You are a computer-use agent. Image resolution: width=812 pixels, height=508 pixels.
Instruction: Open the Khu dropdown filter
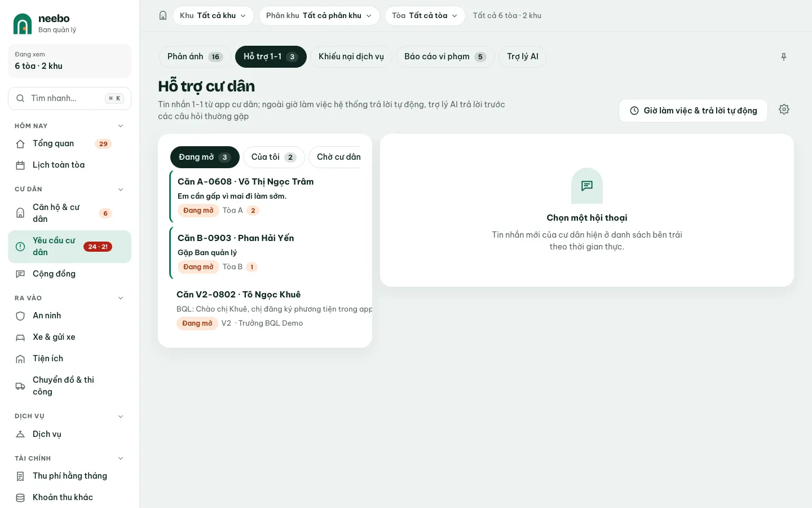click(213, 16)
